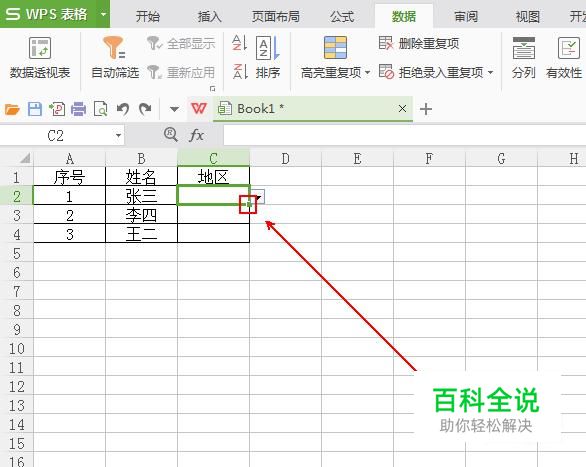Expand 拒绝录入重复项 dropdown arrow
586x467 pixels.
tap(490, 72)
